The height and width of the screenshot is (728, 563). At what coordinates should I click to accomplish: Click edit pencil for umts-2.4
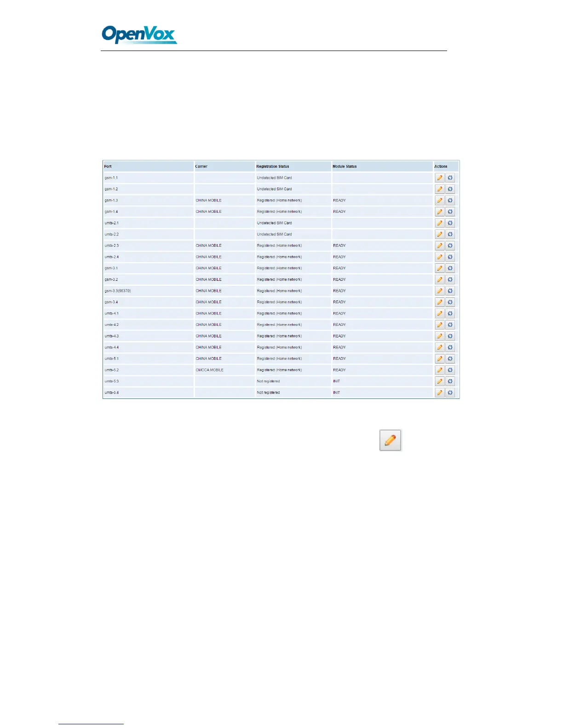coord(440,257)
